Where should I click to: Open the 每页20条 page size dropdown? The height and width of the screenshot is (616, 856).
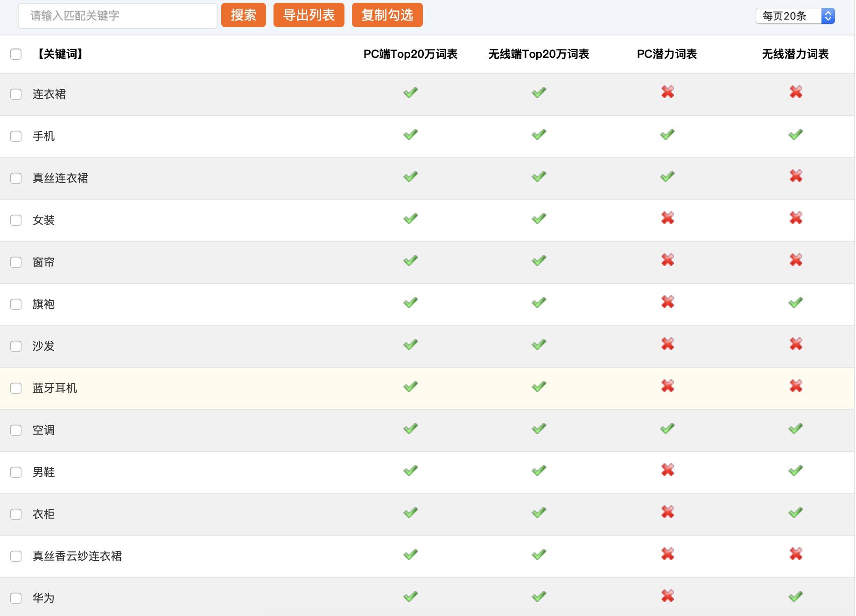(795, 16)
